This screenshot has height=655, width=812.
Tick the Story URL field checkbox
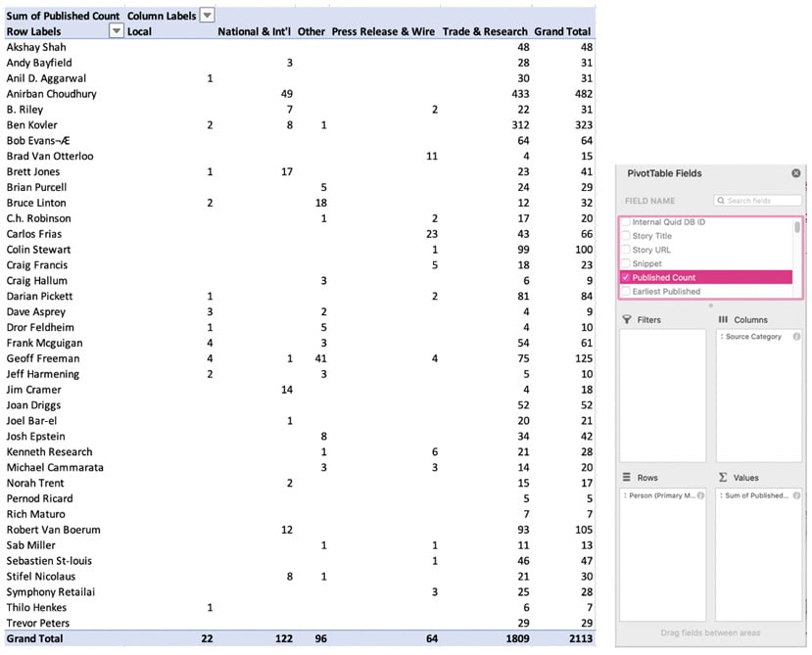click(x=626, y=250)
